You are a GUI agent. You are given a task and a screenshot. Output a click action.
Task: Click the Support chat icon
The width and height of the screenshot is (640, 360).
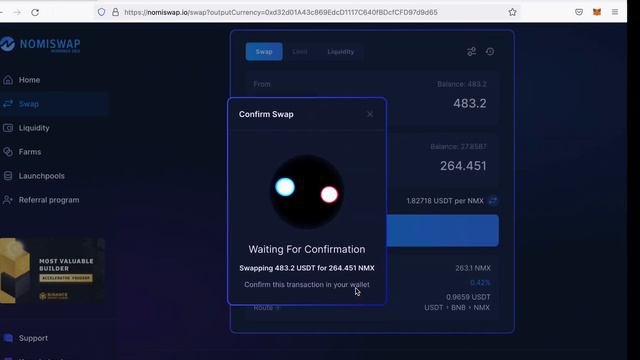[x=8, y=338]
